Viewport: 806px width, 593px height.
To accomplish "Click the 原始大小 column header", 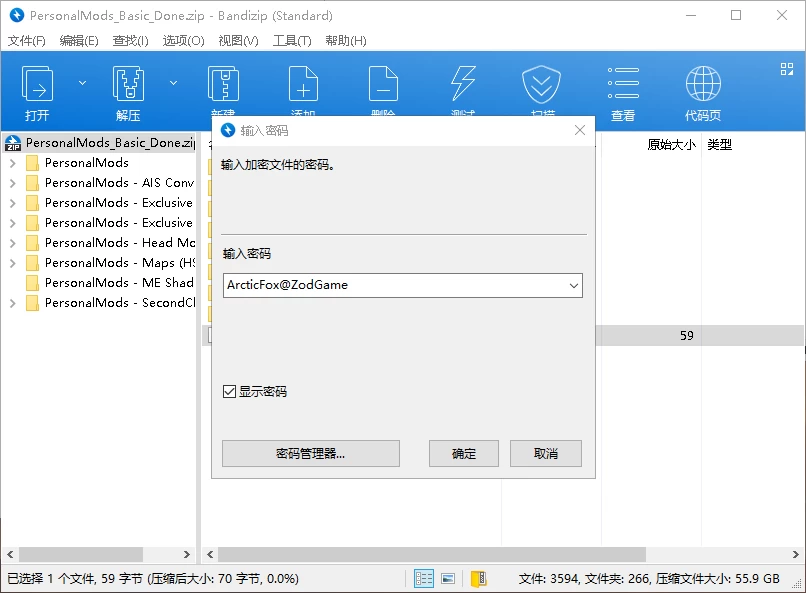I will [671, 145].
